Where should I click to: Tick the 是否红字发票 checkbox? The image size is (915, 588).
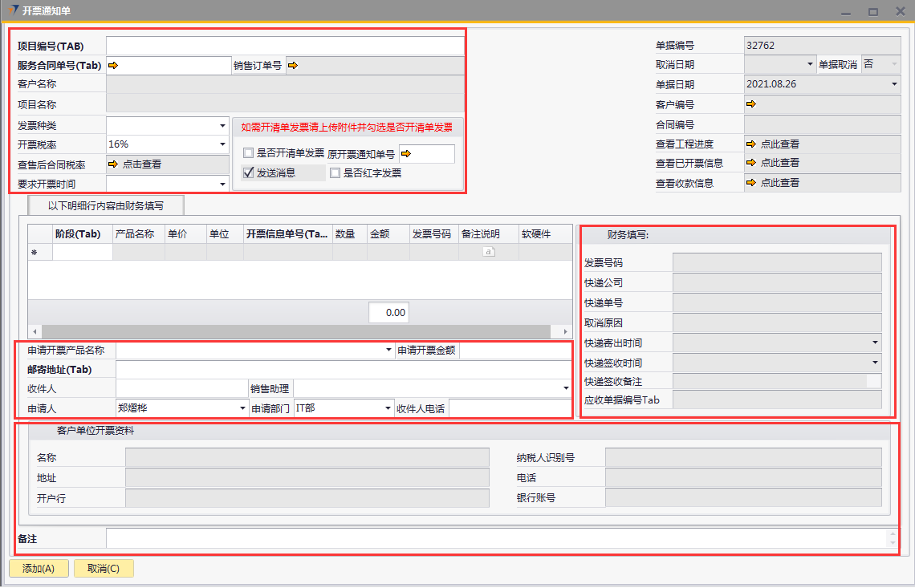click(x=335, y=172)
